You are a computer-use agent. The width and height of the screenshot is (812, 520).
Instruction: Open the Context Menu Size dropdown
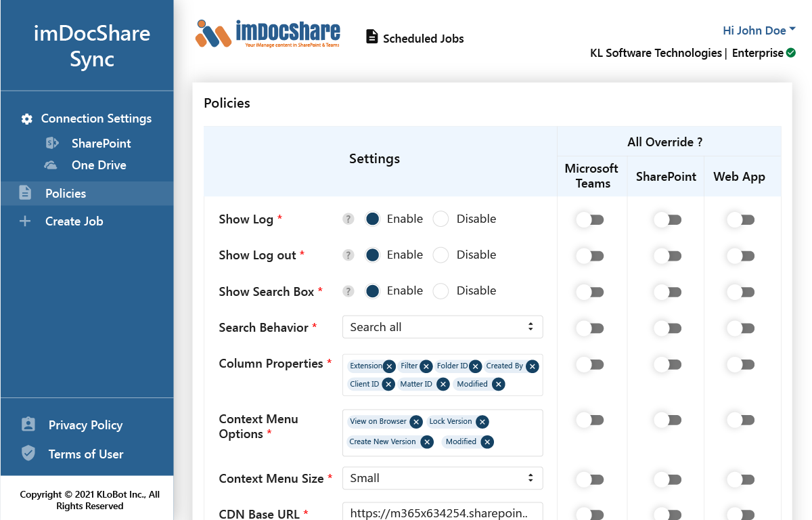(x=443, y=478)
